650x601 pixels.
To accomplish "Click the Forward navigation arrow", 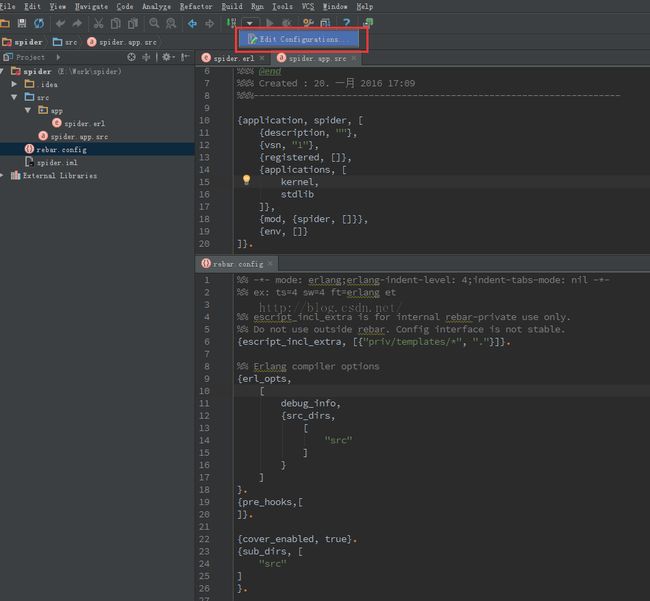I will [209, 24].
